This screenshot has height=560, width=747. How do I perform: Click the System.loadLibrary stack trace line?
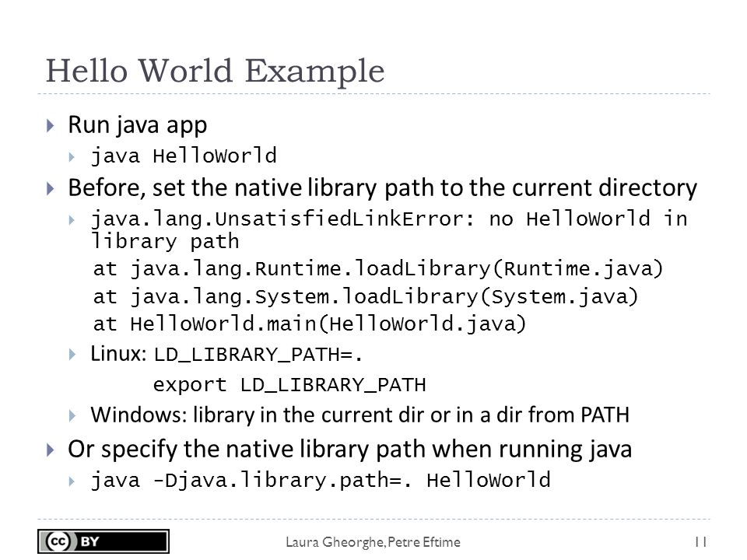coord(366,297)
